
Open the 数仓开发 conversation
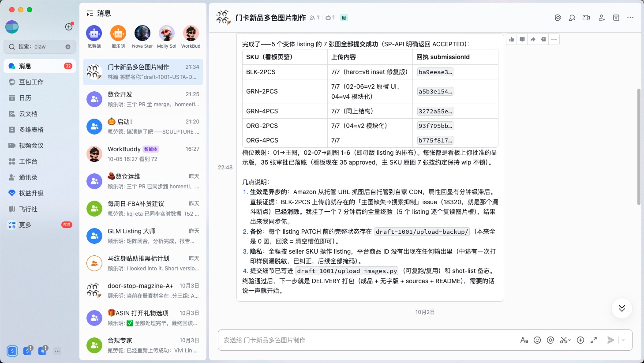point(143,99)
